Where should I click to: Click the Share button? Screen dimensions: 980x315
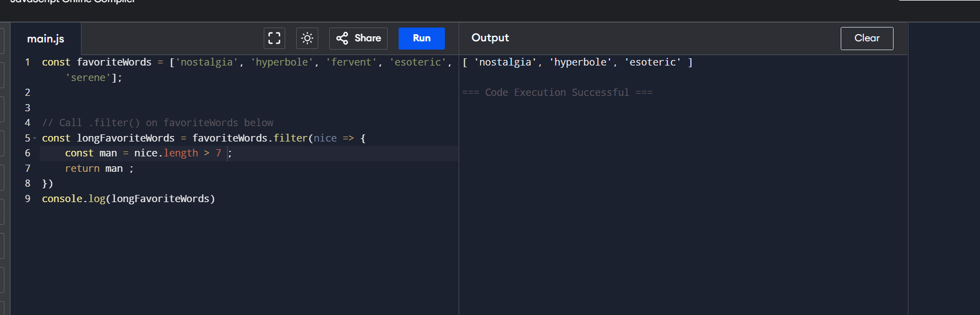358,38
